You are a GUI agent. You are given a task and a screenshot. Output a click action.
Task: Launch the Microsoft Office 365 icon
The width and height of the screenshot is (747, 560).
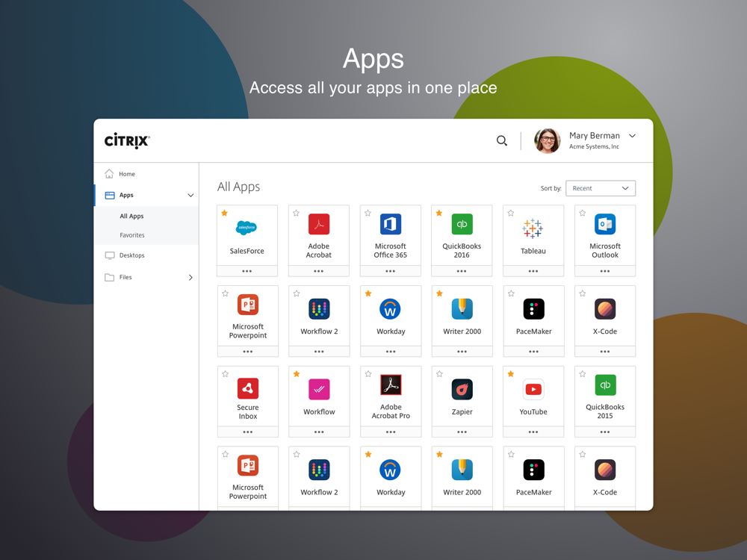[x=390, y=224]
